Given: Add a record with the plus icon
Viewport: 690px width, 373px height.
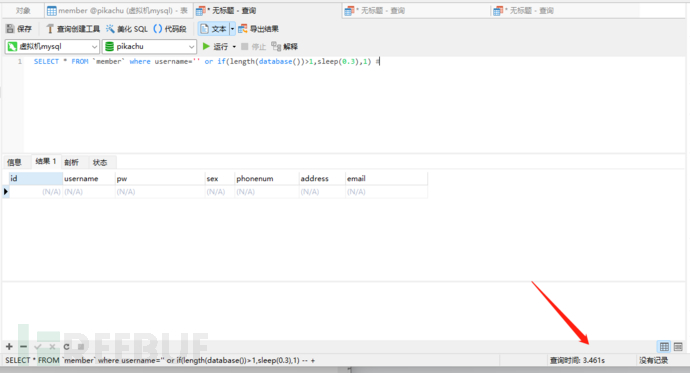Looking at the screenshot, I should point(9,347).
